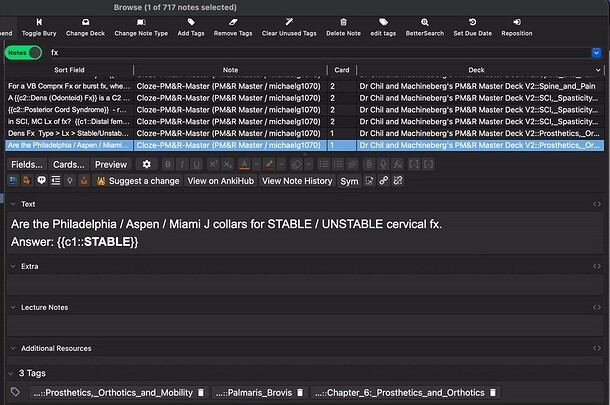The image size is (610, 405).
Task: Expand the Lecture Notes field
Action: 11,307
